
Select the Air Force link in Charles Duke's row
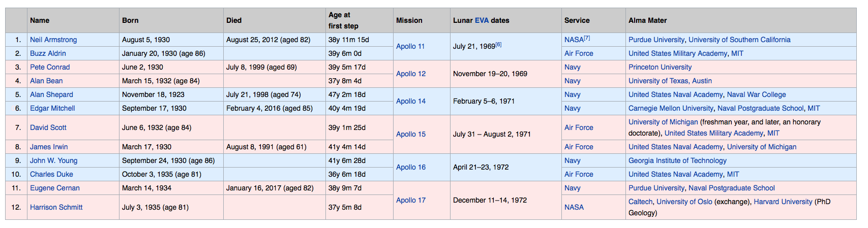[x=579, y=174]
